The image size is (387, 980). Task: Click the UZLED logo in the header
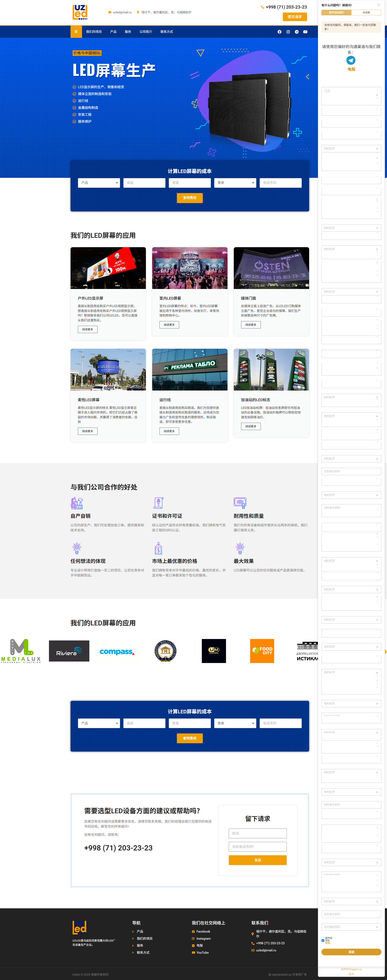point(80,12)
